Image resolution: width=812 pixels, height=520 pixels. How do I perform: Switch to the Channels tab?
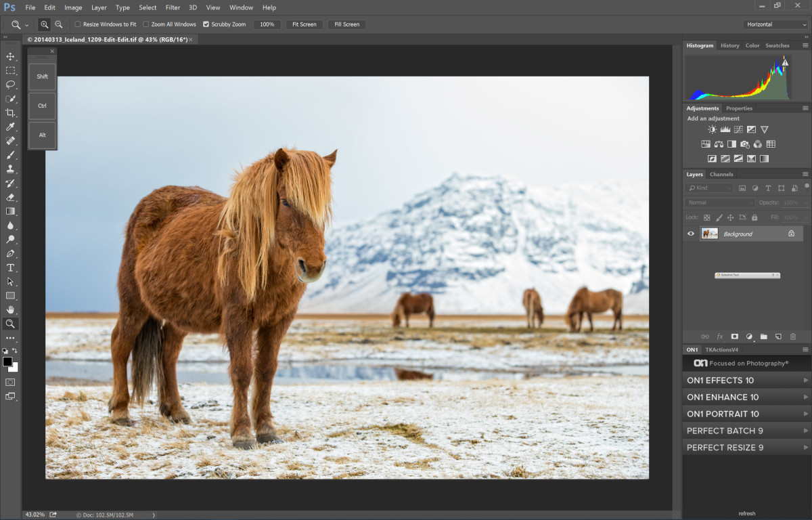[721, 174]
